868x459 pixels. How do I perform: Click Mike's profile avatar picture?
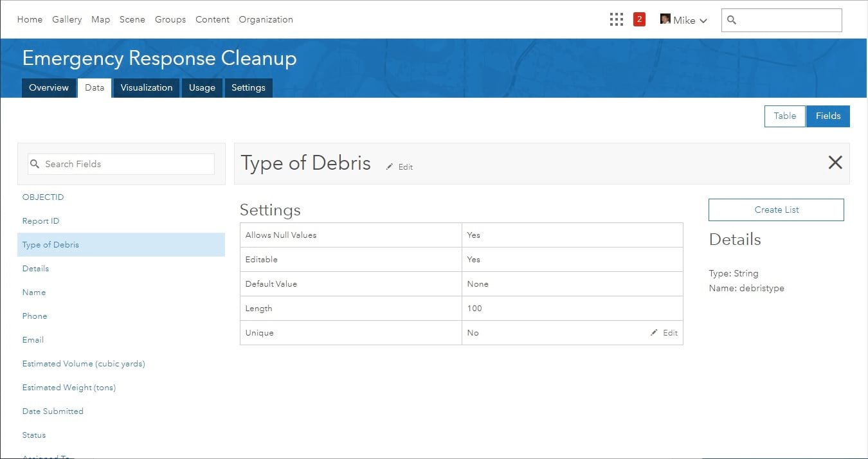(x=665, y=19)
